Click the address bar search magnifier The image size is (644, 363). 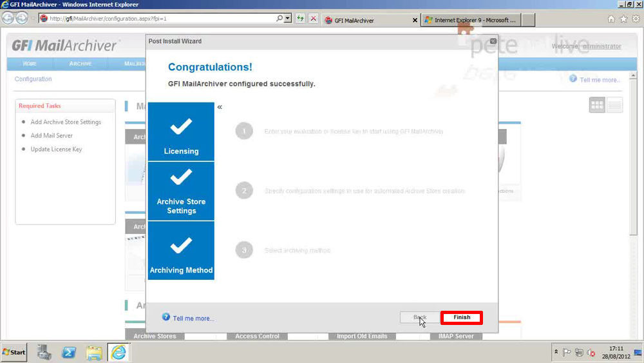(x=279, y=19)
